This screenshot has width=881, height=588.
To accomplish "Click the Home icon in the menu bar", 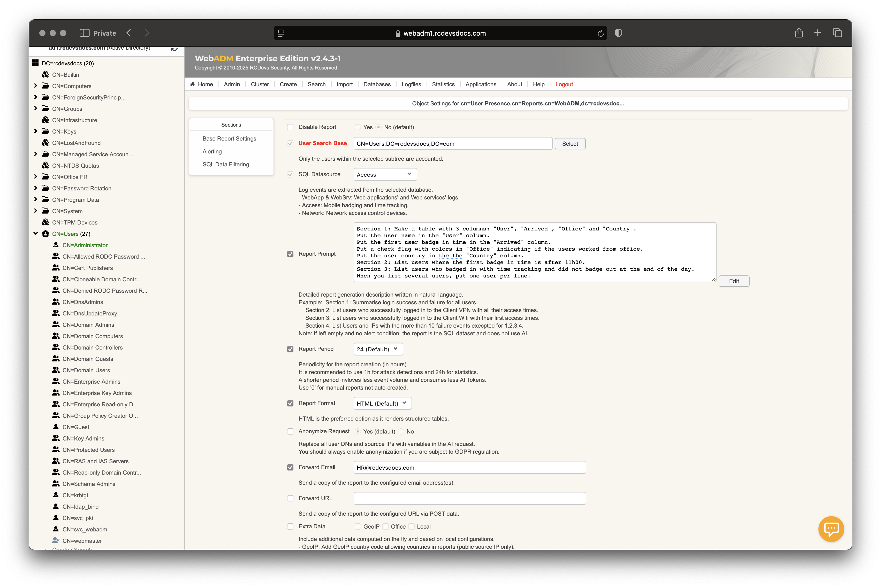I will (193, 84).
